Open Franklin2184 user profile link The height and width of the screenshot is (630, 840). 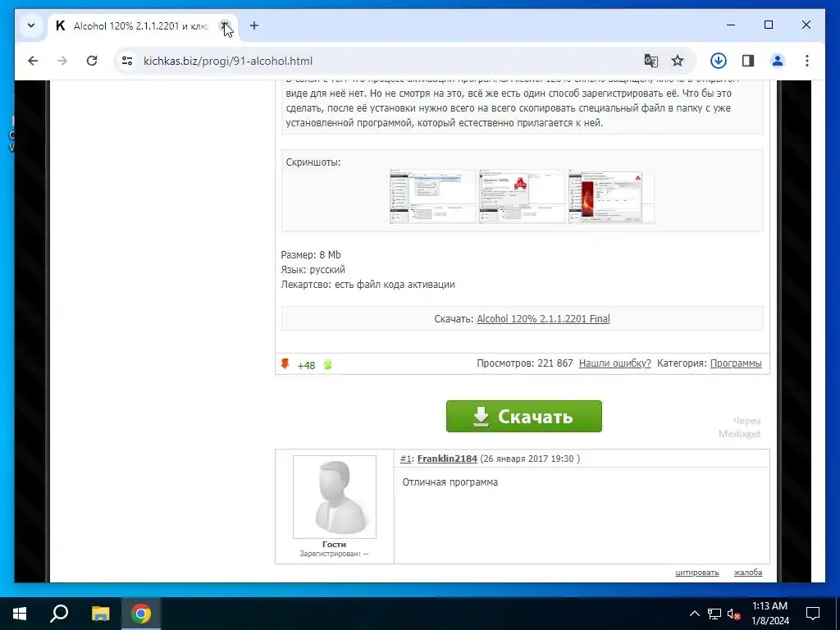pyautogui.click(x=447, y=459)
